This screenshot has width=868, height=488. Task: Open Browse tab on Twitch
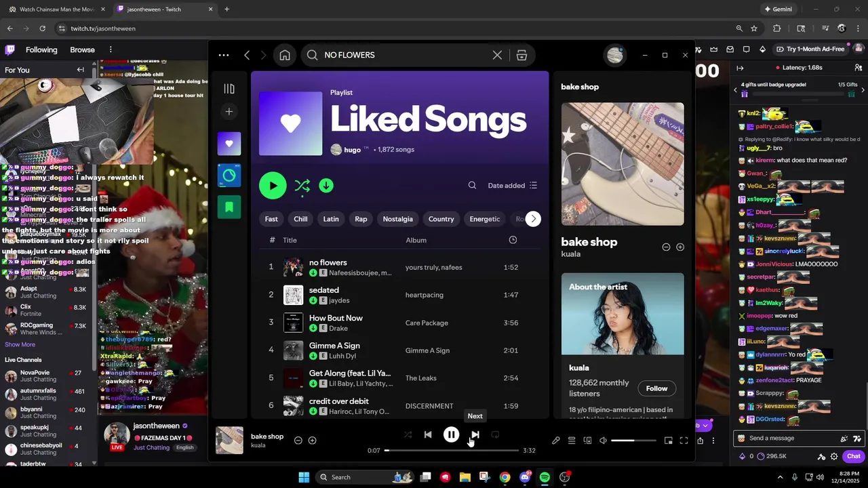82,49
